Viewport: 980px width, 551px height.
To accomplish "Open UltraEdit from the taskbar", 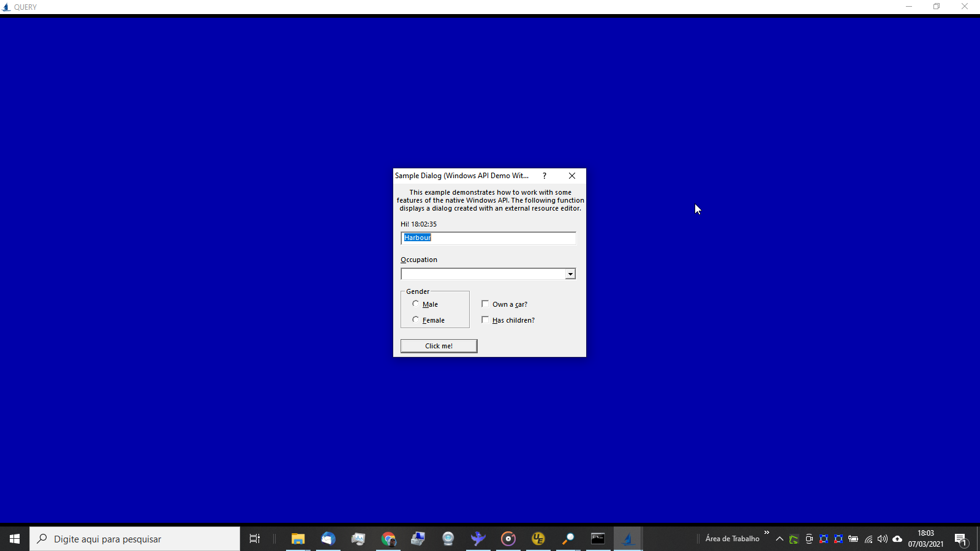I will tap(538, 539).
